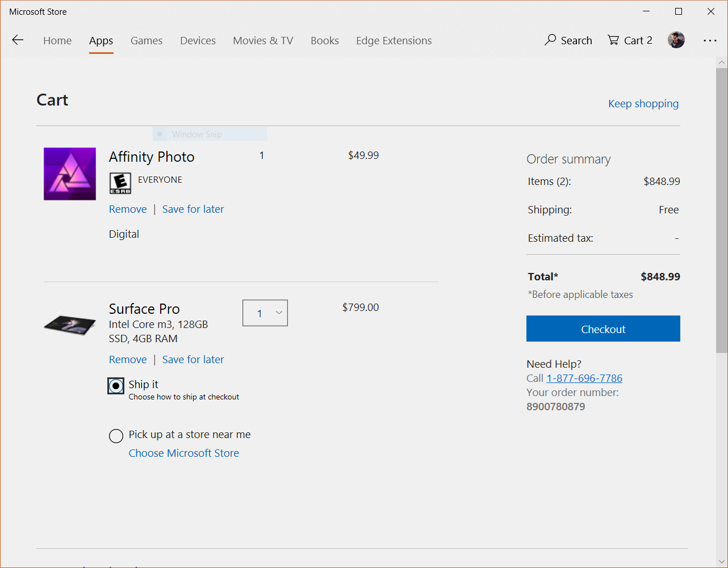Open the Edge Extensions tab
This screenshot has height=568, width=728.
[394, 41]
